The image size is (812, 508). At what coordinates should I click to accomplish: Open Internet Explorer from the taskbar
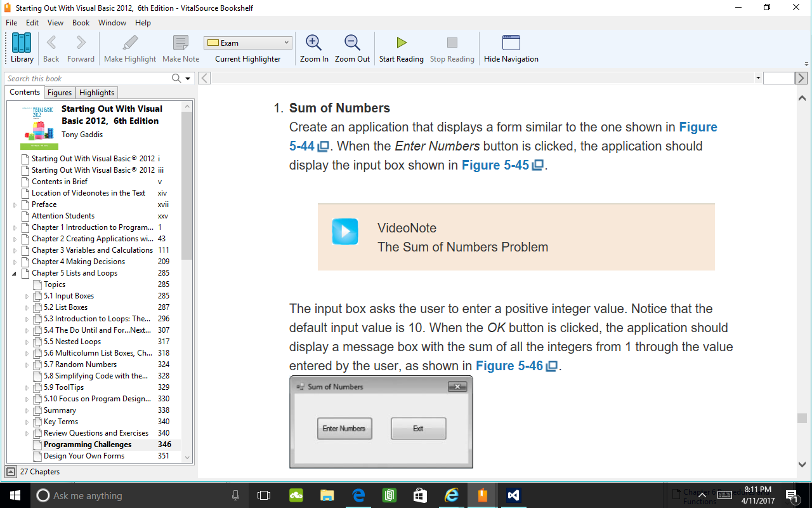pos(451,495)
